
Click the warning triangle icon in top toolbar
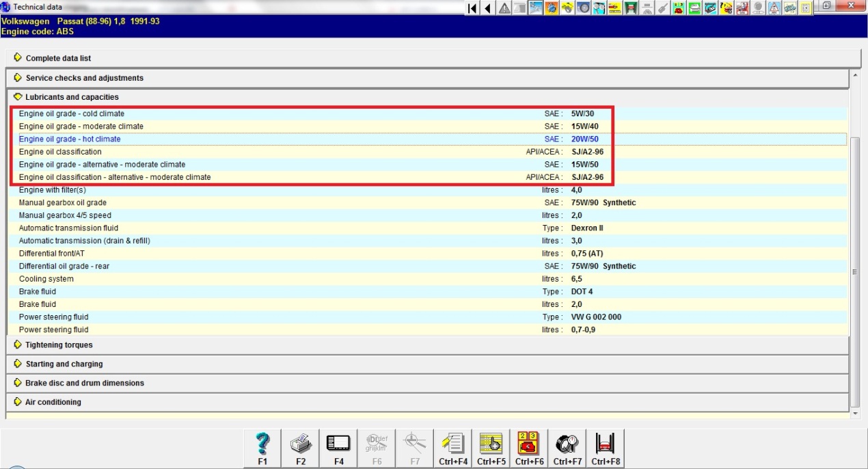[504, 8]
